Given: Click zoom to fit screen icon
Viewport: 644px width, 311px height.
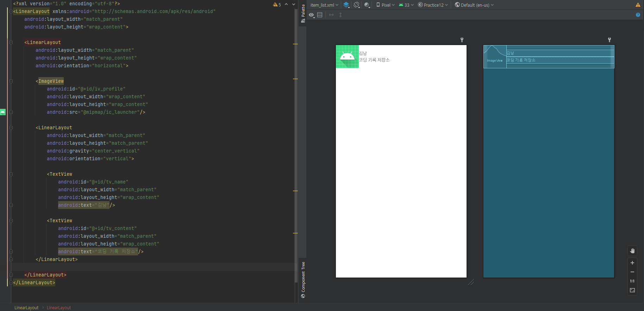Looking at the screenshot, I should (632, 290).
